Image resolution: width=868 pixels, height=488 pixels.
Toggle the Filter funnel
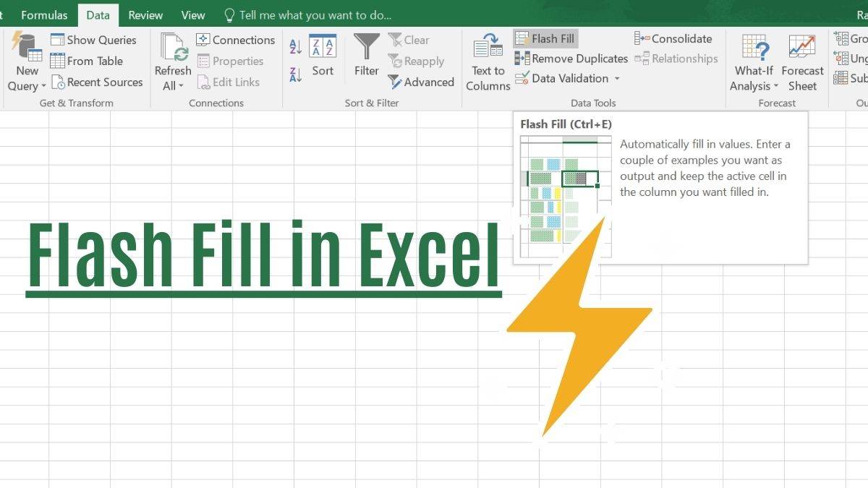point(367,56)
